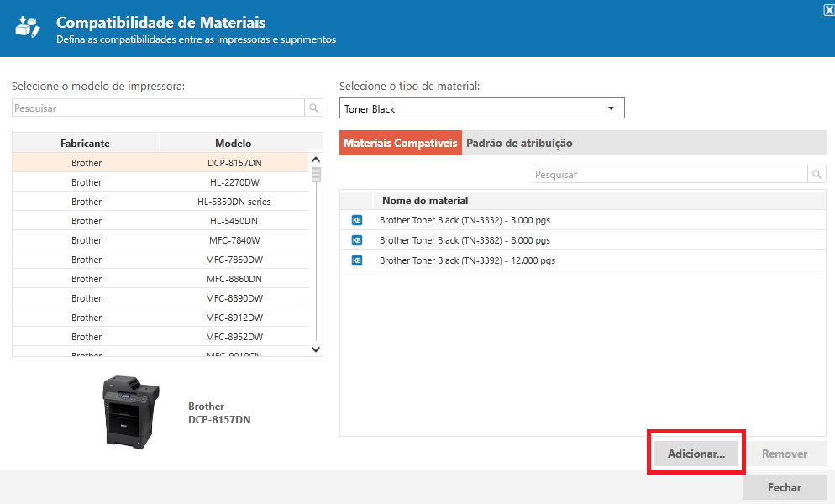Click the icon beside Toner TN-3382
The image size is (835, 504).
[x=356, y=240]
